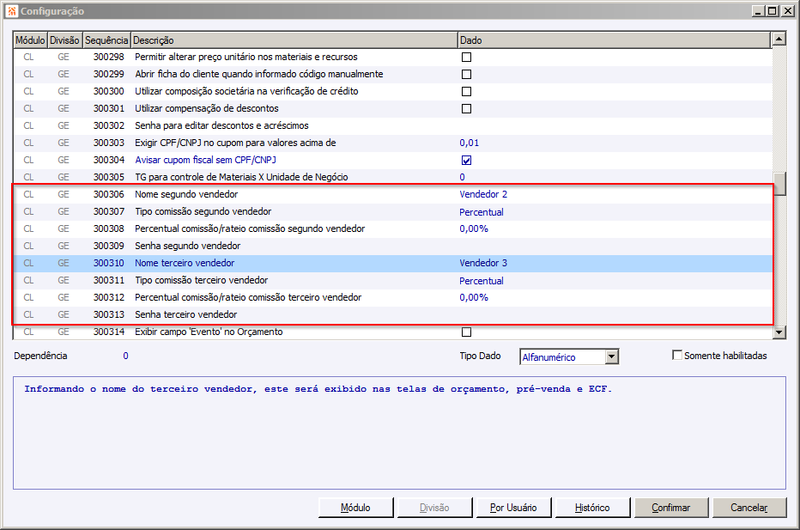The height and width of the screenshot is (530, 800).
Task: Click the Módulo column header
Action: tap(30, 40)
